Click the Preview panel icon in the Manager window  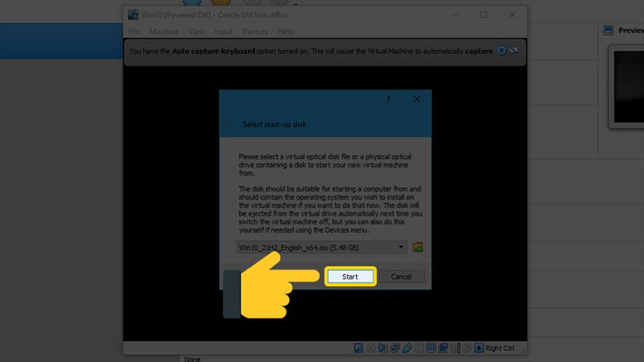(609, 30)
